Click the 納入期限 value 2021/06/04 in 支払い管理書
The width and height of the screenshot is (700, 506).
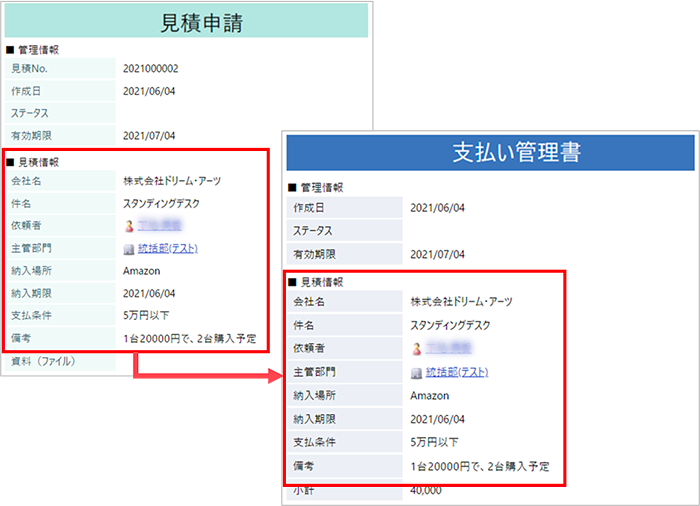point(438,419)
